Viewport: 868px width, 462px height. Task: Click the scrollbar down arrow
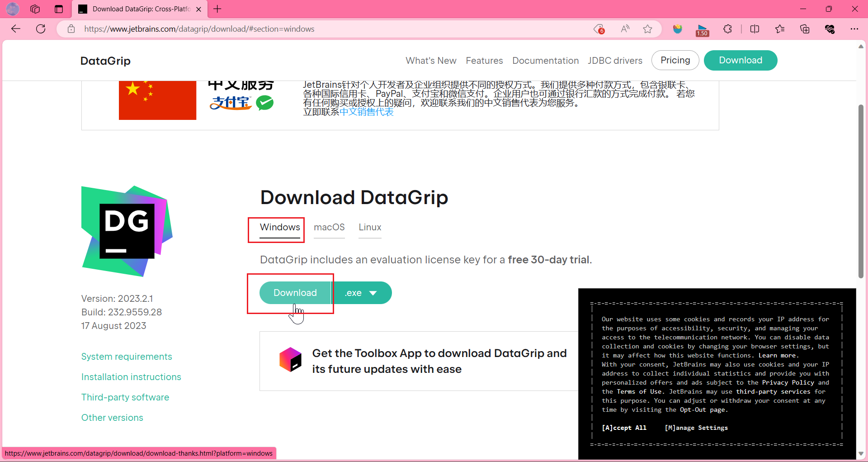[861, 453]
